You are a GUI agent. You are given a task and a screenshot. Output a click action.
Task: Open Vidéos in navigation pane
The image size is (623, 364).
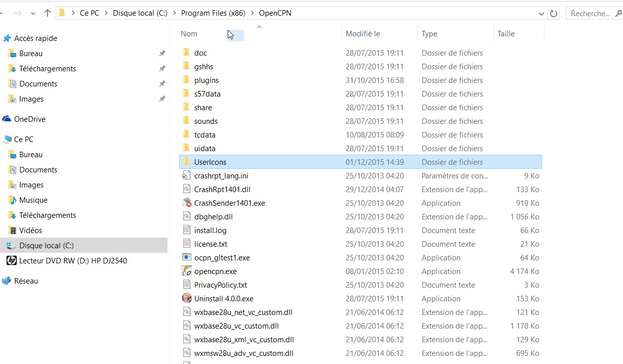pos(31,231)
